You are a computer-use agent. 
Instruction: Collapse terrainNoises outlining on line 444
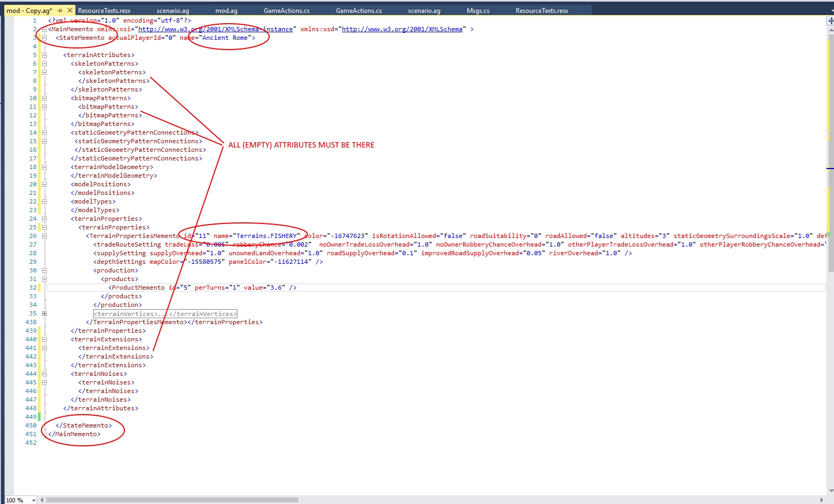[x=44, y=374]
